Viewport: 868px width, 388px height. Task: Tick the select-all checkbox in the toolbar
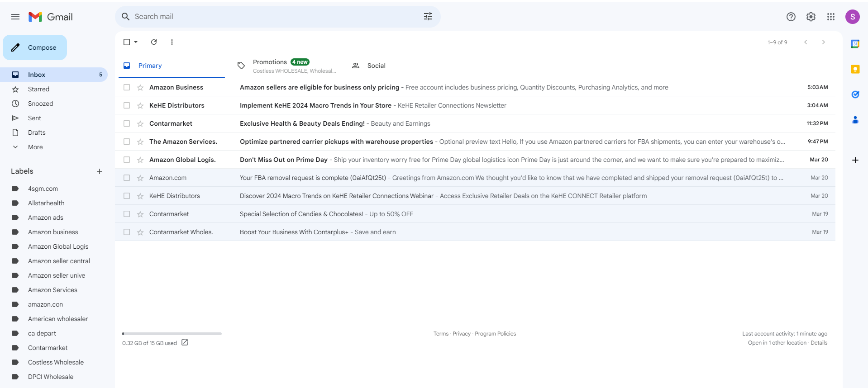pyautogui.click(x=127, y=42)
